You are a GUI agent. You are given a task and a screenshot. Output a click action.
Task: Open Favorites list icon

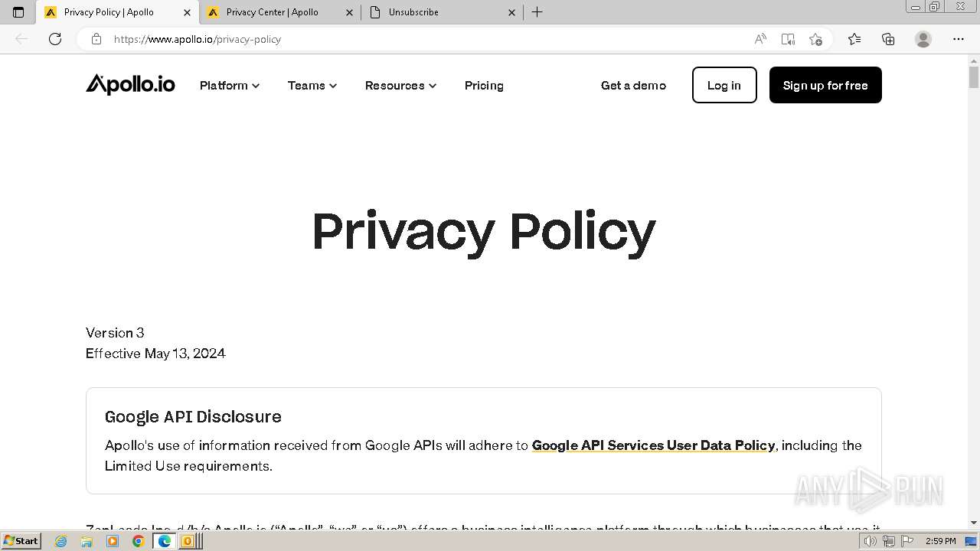(x=854, y=39)
